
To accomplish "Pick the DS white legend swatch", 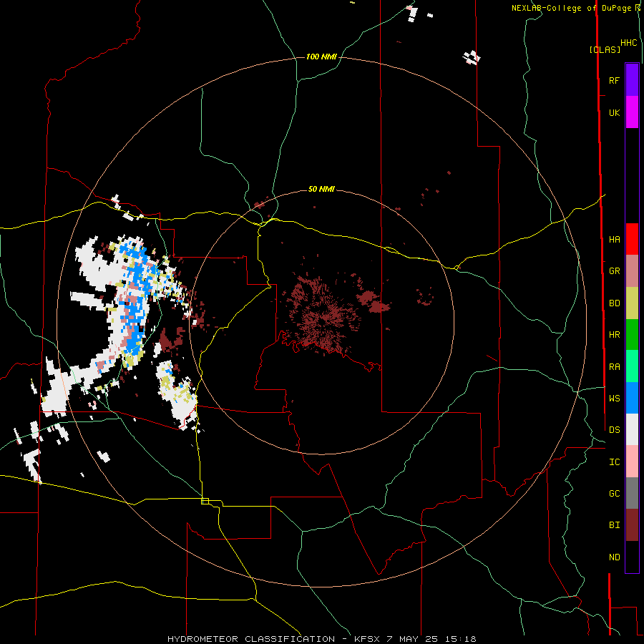I will pyautogui.click(x=632, y=429).
